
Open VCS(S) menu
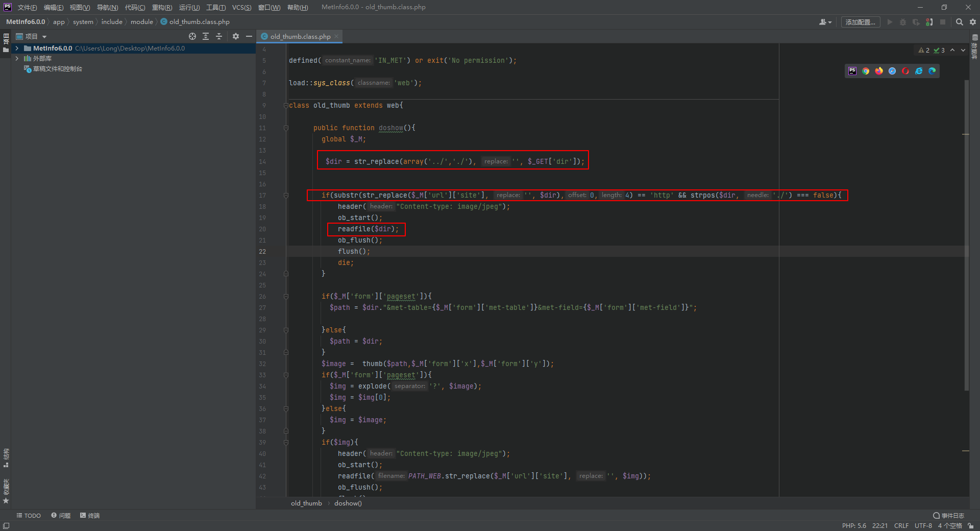242,7
